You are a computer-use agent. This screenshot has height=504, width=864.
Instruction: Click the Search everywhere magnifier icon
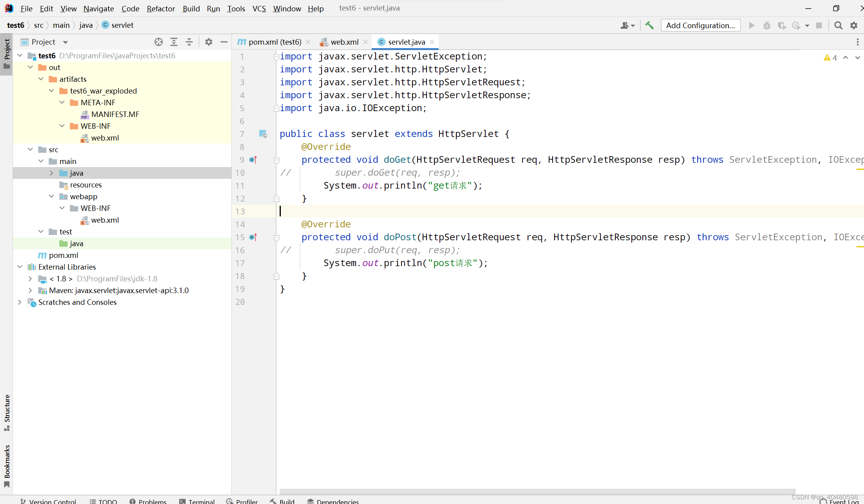838,25
